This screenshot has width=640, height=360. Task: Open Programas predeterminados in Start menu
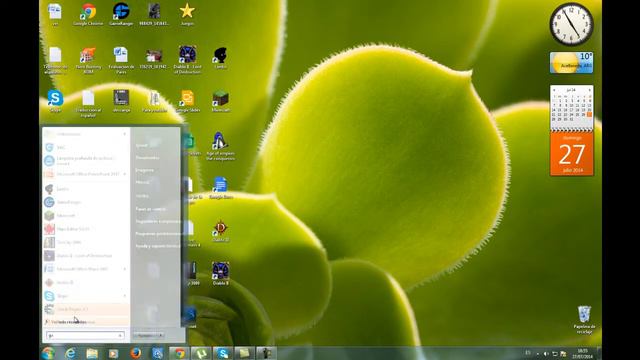click(157, 233)
